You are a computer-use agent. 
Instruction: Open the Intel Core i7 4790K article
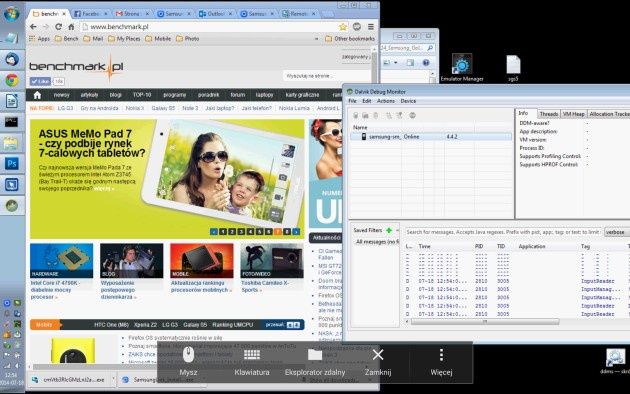tap(55, 290)
